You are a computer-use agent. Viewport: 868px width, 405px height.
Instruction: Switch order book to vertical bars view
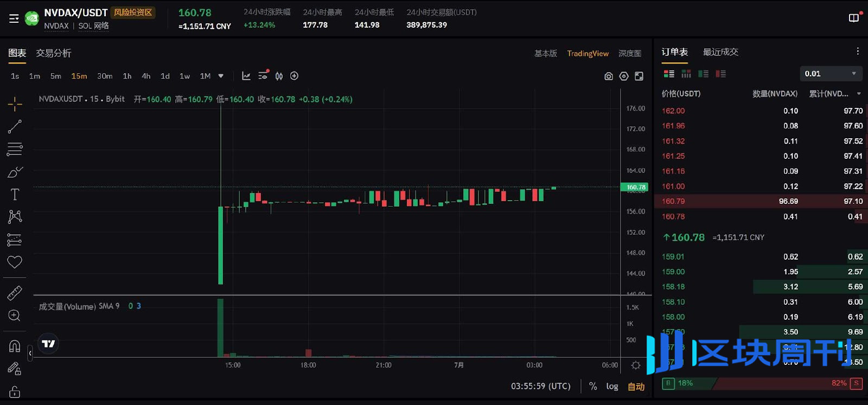[686, 74]
